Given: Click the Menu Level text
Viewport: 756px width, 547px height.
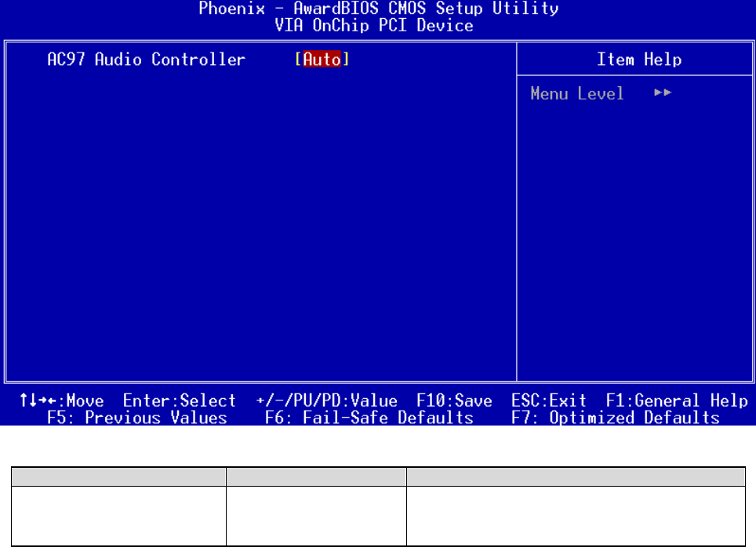Looking at the screenshot, I should pos(576,93).
